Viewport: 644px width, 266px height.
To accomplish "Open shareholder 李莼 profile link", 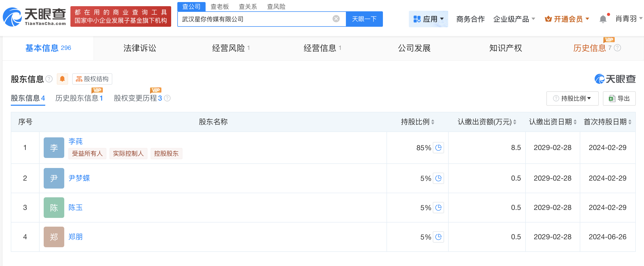I will tap(76, 141).
